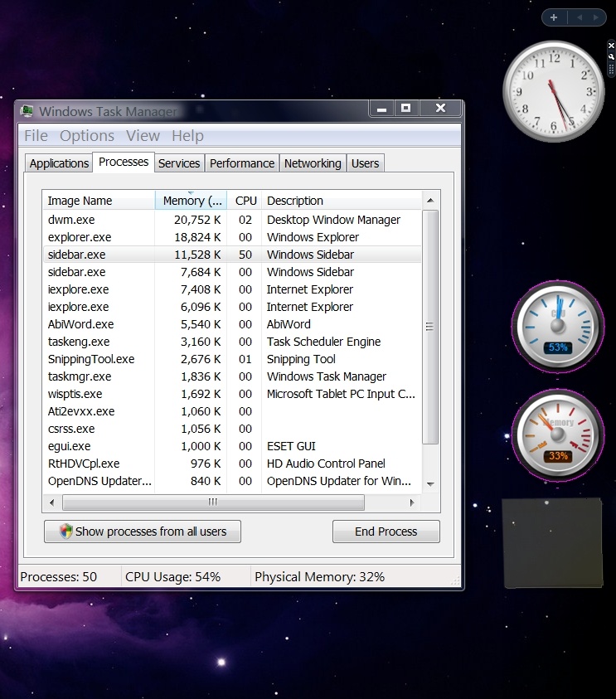Image resolution: width=616 pixels, height=699 pixels.
Task: Click the Task Manager title bar icon
Action: point(27,110)
